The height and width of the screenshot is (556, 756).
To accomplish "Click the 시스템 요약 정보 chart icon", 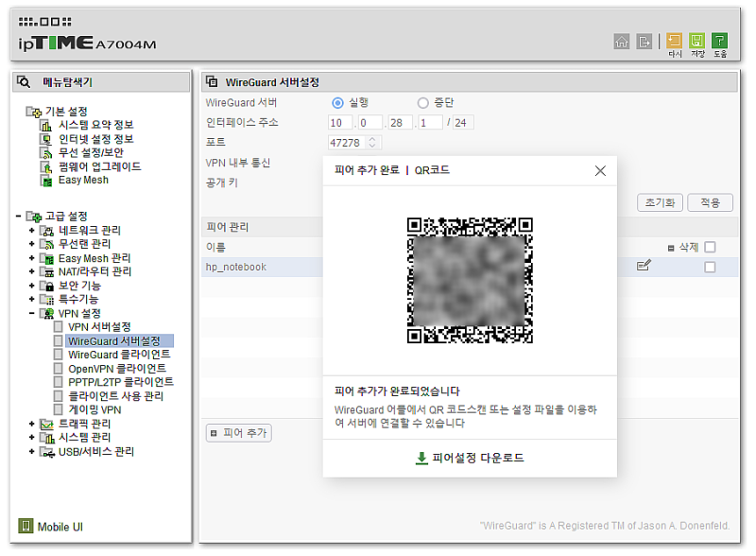I will coord(45,126).
